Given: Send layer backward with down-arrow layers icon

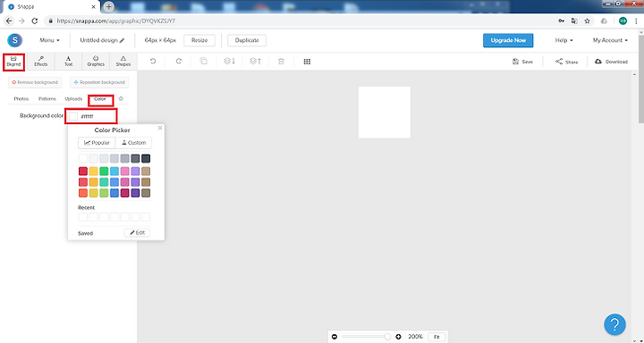Looking at the screenshot, I should 229,62.
